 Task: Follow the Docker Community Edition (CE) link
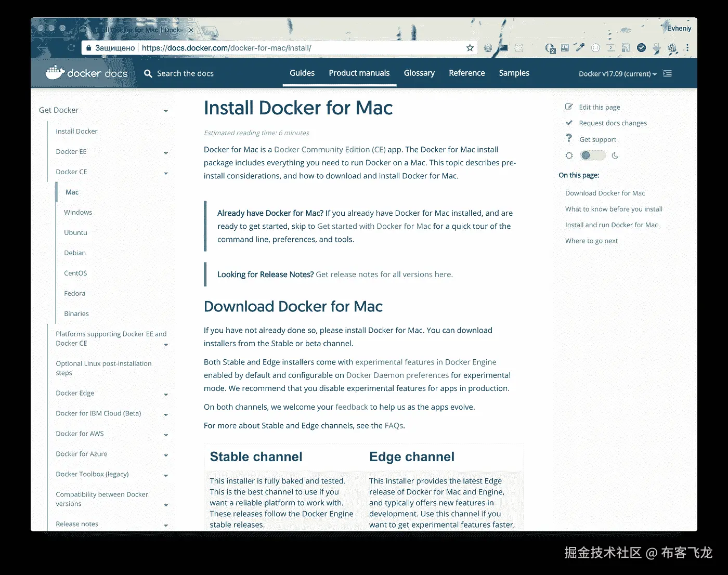tap(330, 150)
